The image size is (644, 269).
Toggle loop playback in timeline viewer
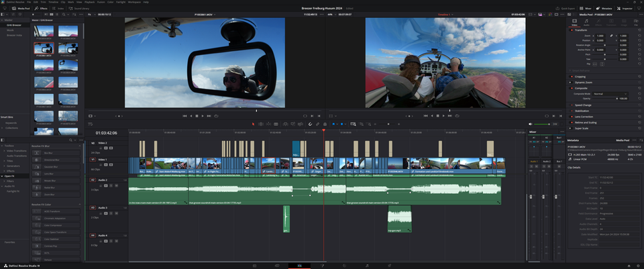click(x=457, y=116)
